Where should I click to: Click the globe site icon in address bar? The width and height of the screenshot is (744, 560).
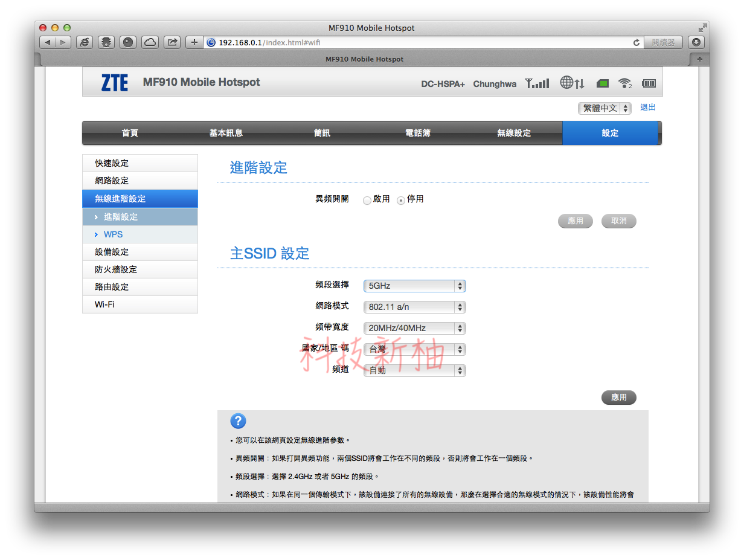click(x=211, y=42)
